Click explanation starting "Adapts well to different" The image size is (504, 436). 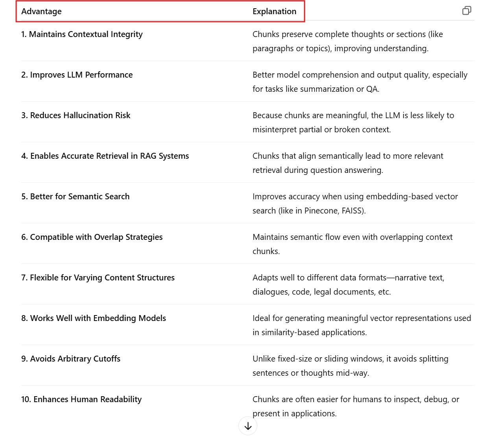point(348,285)
